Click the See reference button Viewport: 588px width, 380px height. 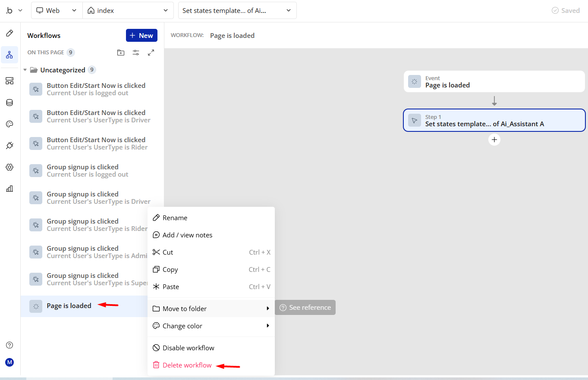pos(305,307)
